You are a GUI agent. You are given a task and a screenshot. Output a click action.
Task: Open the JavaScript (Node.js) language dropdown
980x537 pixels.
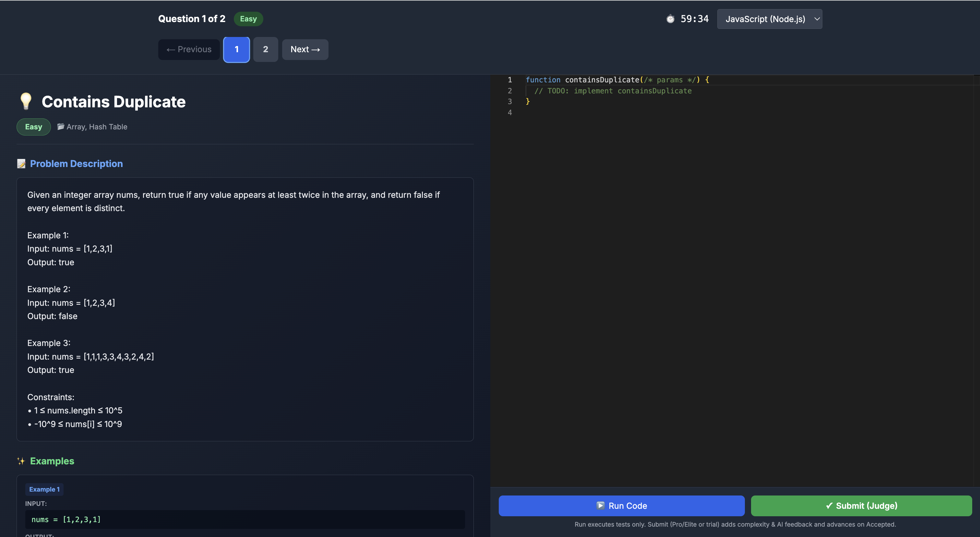point(765,19)
